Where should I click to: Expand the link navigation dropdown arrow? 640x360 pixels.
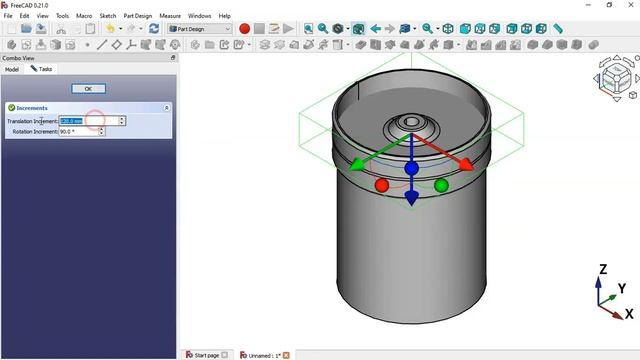point(415,29)
